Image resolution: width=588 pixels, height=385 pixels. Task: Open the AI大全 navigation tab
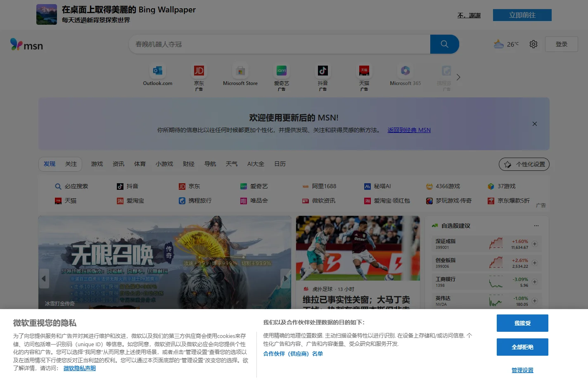coord(256,164)
